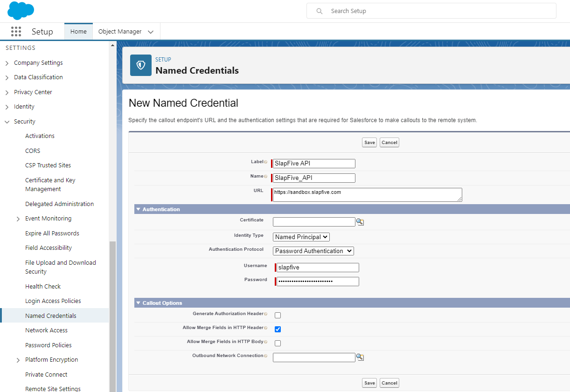Uncheck Allow Merge Fields in HTTP Header

coord(278,330)
